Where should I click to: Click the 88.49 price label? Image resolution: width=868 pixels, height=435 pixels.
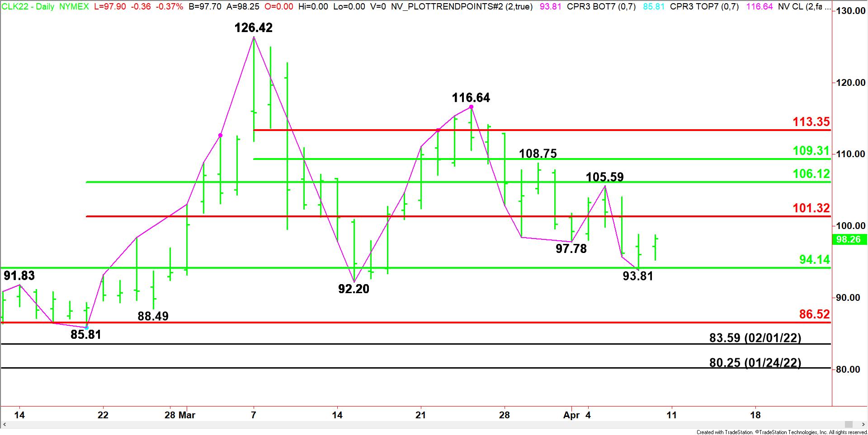click(x=153, y=316)
